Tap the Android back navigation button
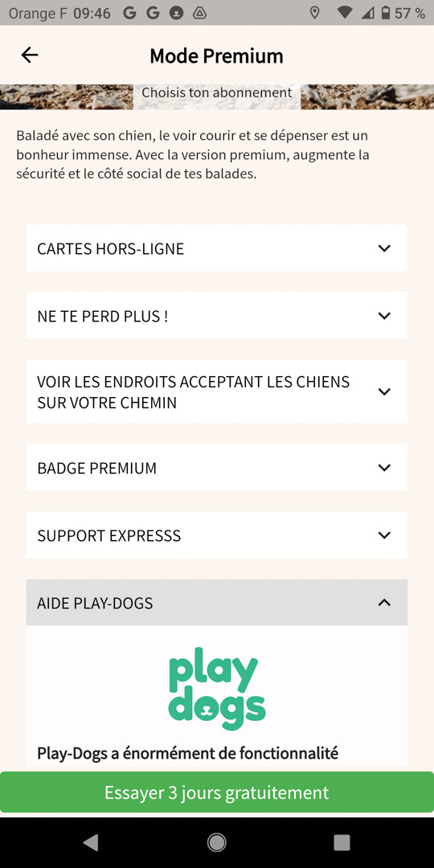This screenshot has height=868, width=434. pyautogui.click(x=90, y=842)
